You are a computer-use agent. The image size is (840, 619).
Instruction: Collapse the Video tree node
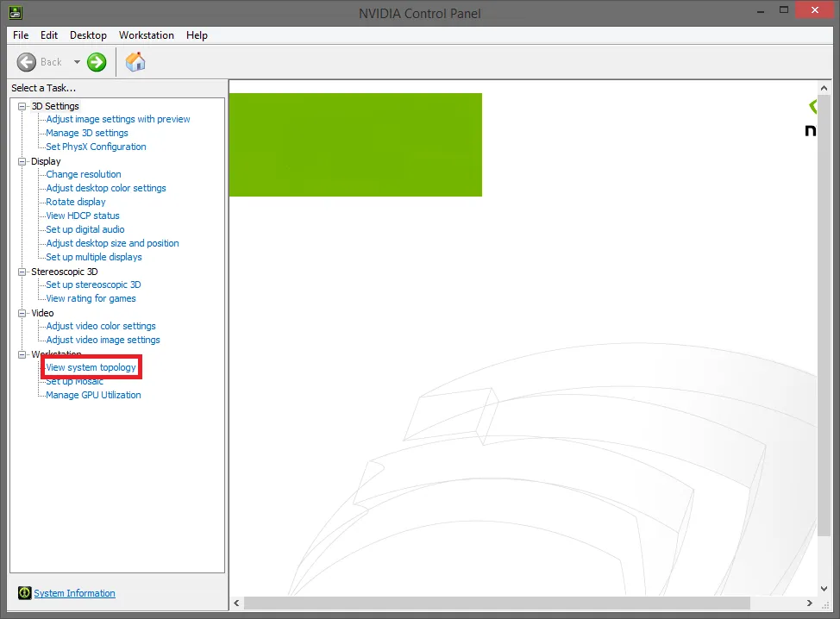click(x=22, y=313)
